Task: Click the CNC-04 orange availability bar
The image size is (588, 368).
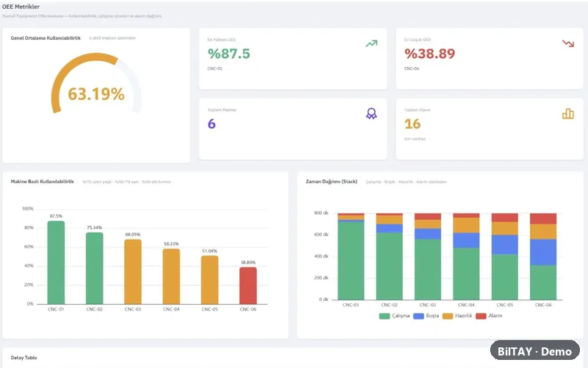Action: [171, 277]
